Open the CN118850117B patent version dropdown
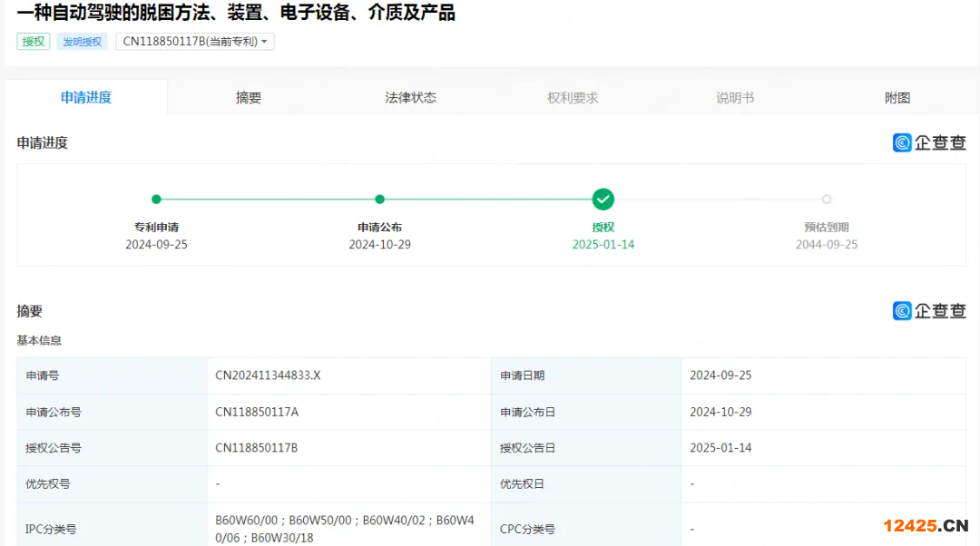This screenshot has width=980, height=546. click(x=195, y=42)
